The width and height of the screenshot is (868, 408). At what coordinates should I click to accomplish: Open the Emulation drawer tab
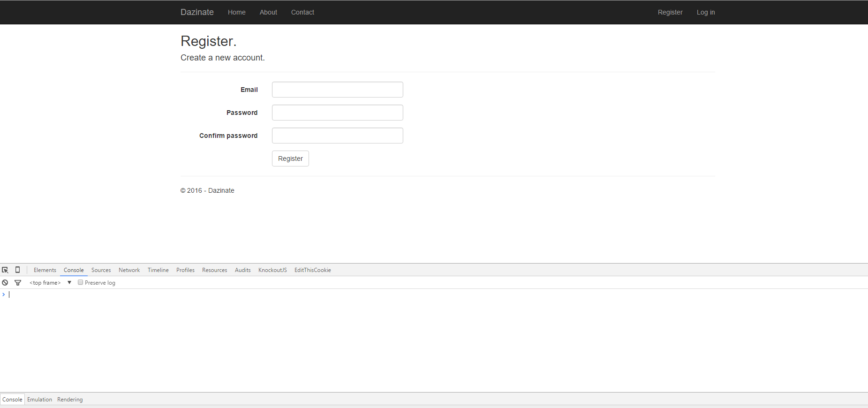point(39,400)
